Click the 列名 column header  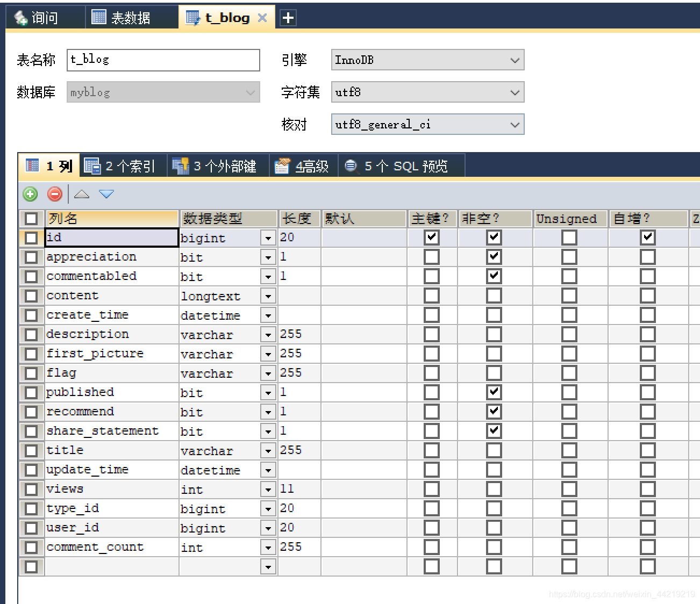112,219
